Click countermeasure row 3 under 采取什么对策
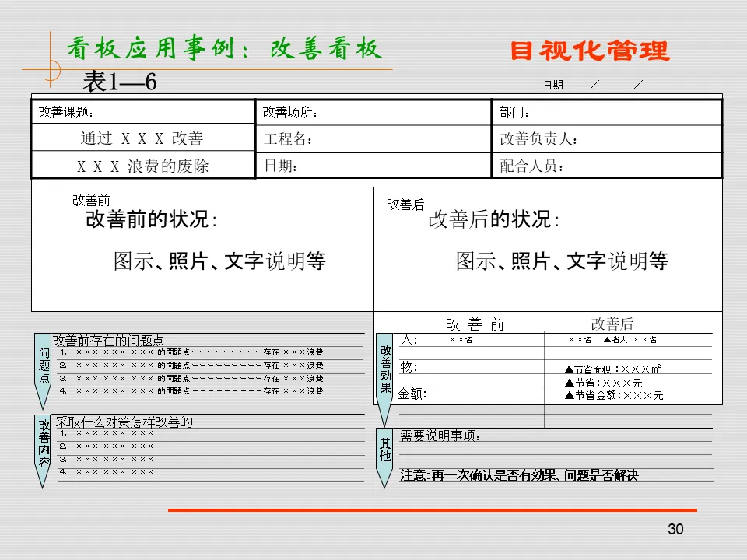The height and width of the screenshot is (560, 747). pyautogui.click(x=107, y=460)
